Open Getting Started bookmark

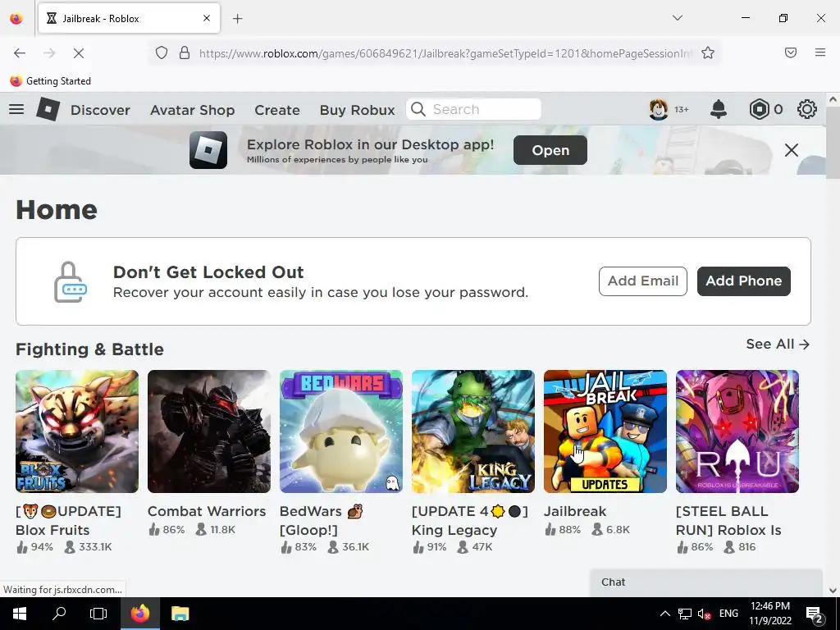(50, 81)
